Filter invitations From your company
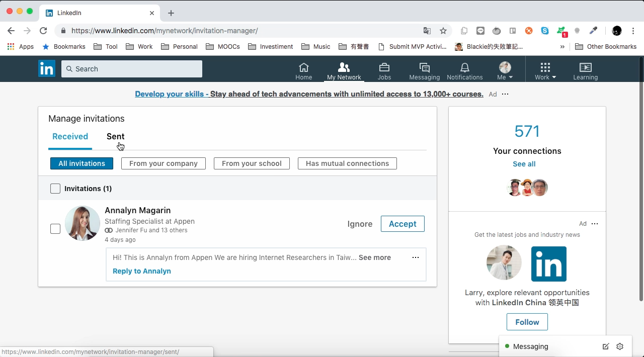Image resolution: width=644 pixels, height=357 pixels. pos(164,163)
